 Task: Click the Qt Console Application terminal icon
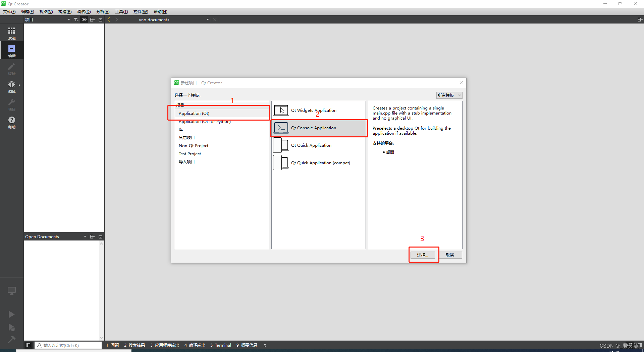point(281,128)
